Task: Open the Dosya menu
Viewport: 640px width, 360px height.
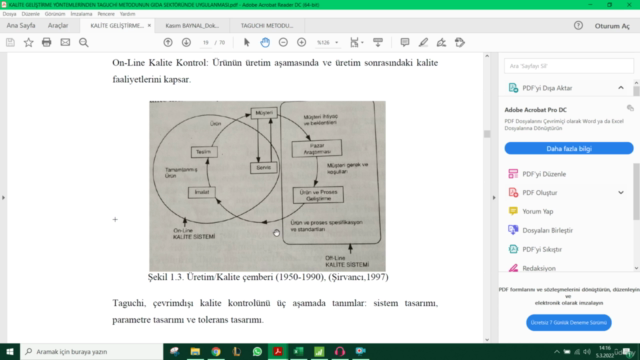Action: 9,14
